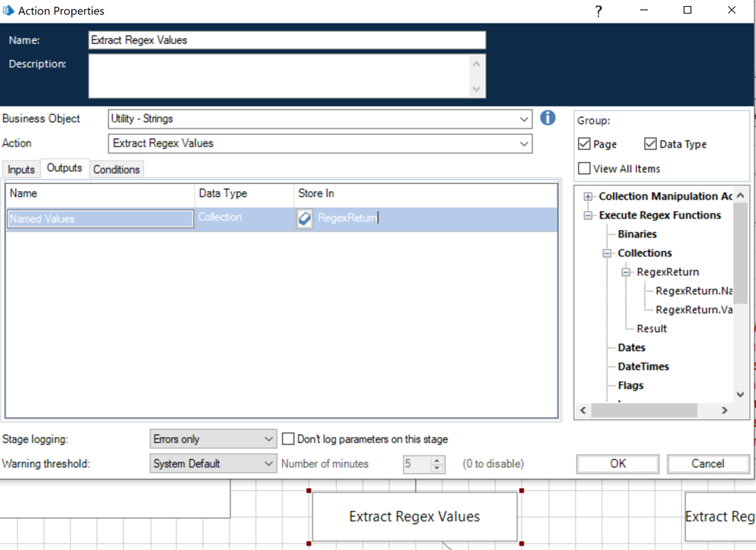Open the Stage logging dropdown

tap(268, 439)
